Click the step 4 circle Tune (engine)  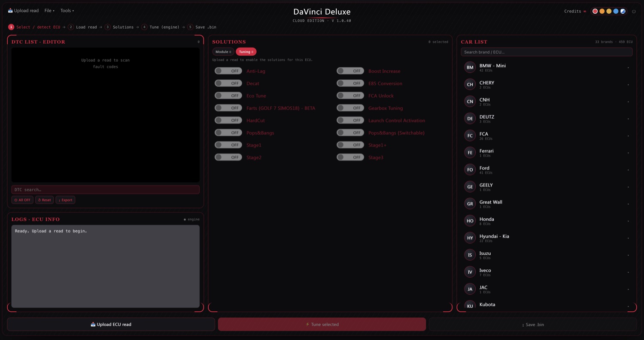[x=144, y=27]
